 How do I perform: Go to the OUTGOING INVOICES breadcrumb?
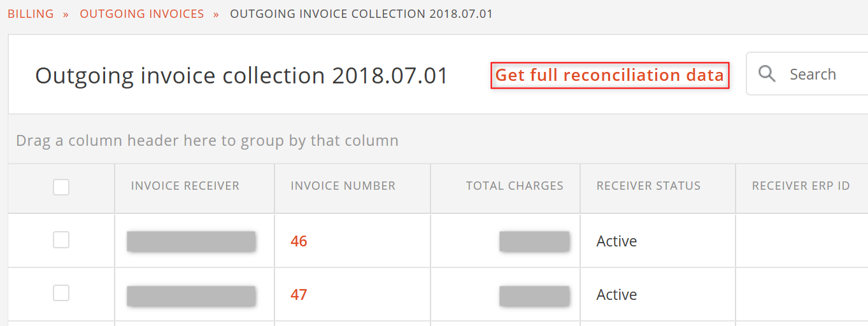coord(141,14)
